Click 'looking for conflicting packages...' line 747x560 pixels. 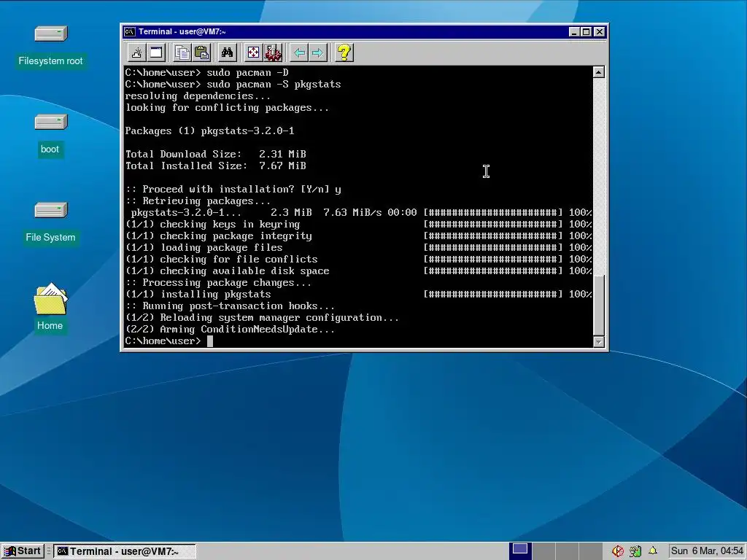tap(228, 108)
